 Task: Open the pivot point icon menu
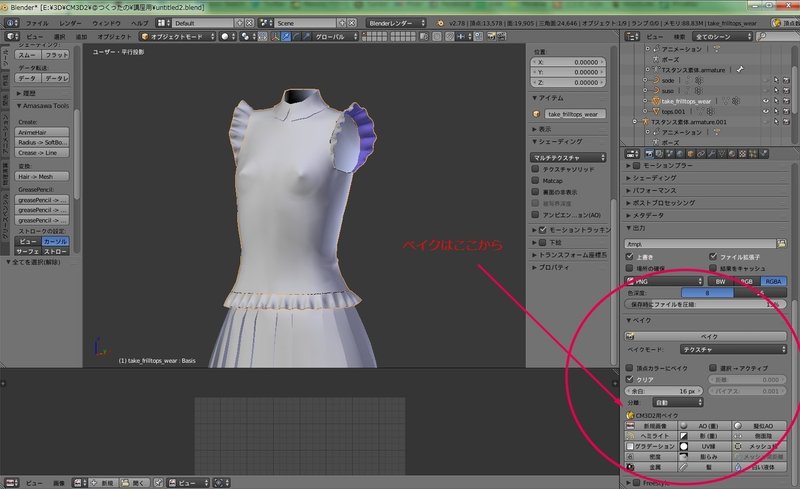click(248, 37)
